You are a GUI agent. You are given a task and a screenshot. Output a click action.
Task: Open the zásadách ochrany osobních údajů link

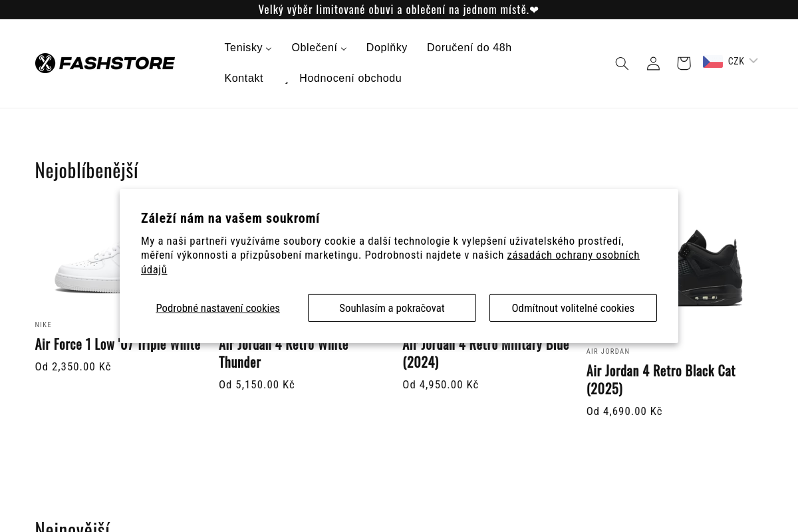pos(573,255)
